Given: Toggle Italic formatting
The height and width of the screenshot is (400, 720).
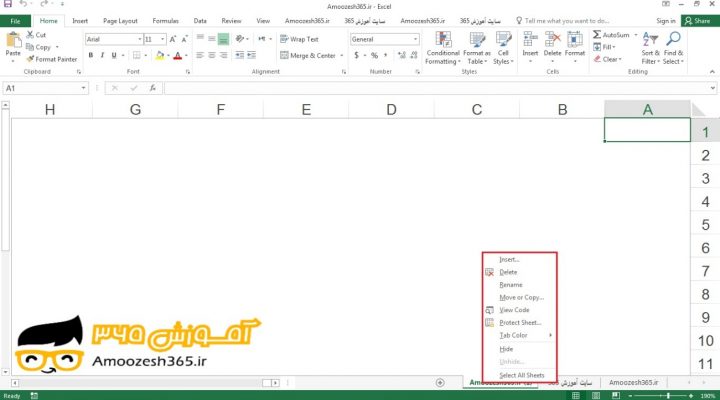Looking at the screenshot, I should [x=102, y=55].
